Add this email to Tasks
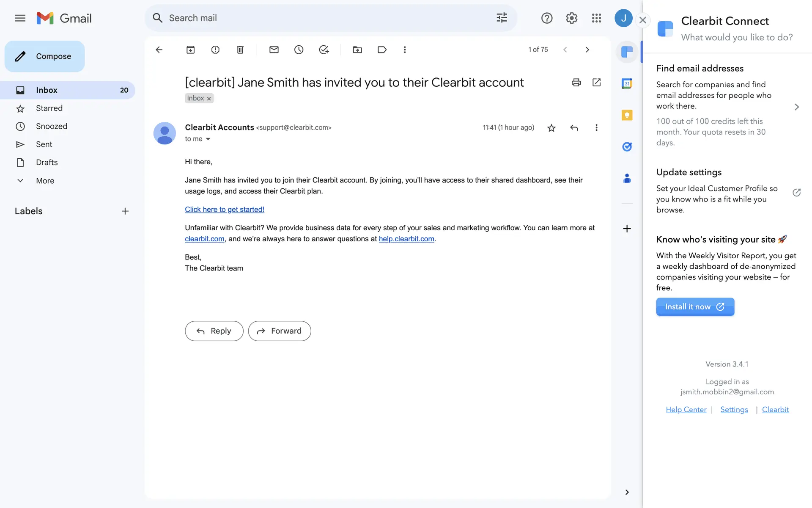 pos(324,50)
